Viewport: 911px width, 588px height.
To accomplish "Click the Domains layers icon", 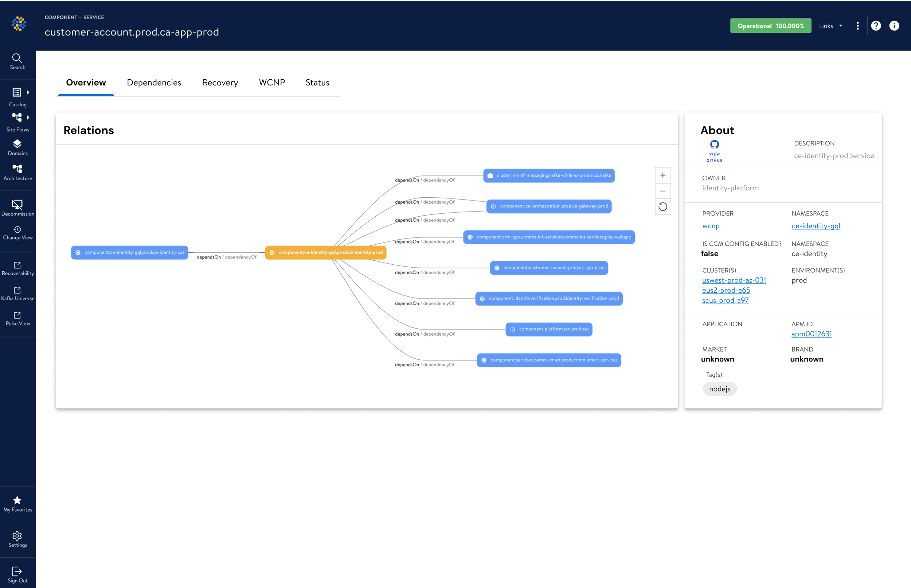I will [17, 144].
